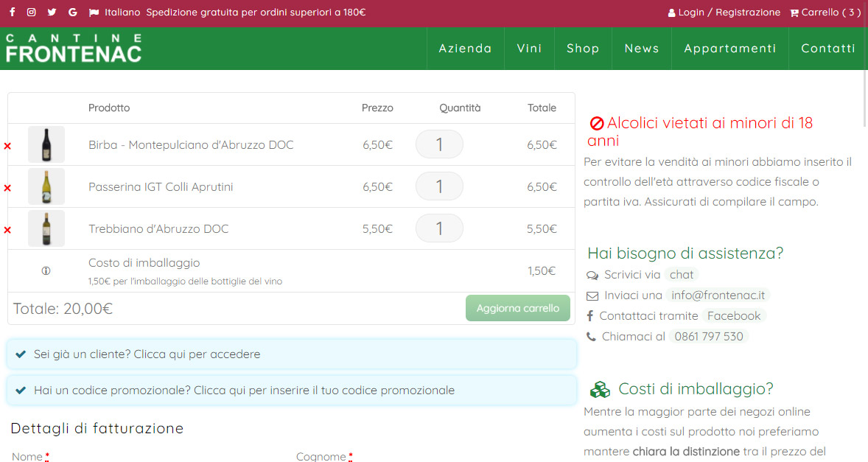Click the packaging cost info icon
The image size is (868, 462).
click(46, 270)
